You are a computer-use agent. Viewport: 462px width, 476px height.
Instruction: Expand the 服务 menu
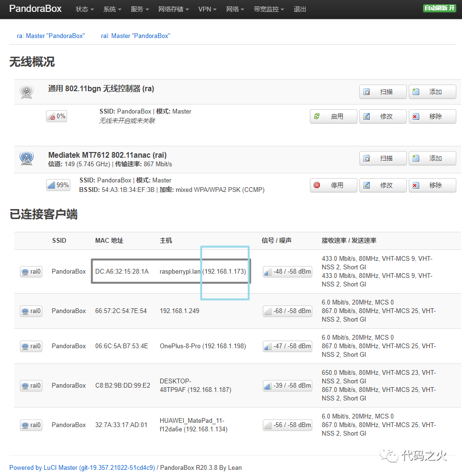click(x=140, y=9)
